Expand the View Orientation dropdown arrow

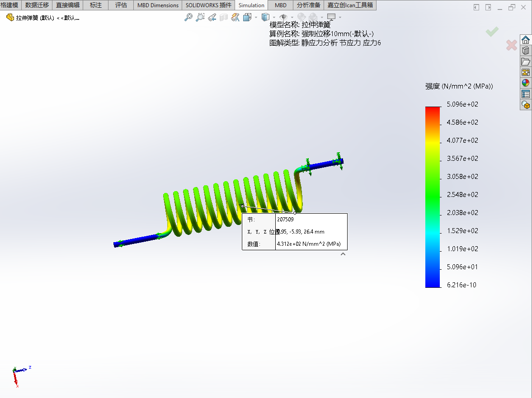(256, 18)
